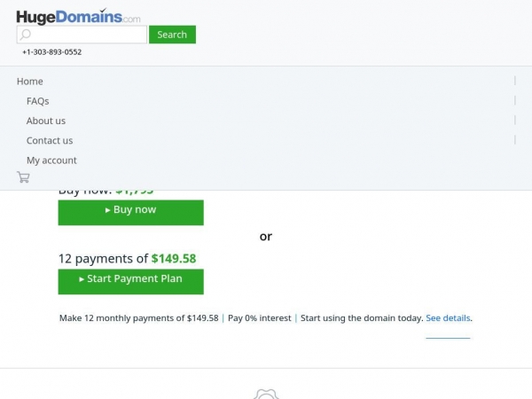Screen dimensions: 532x399
Task: Click the HugeDomains.com logo
Action: pyautogui.click(x=78, y=17)
